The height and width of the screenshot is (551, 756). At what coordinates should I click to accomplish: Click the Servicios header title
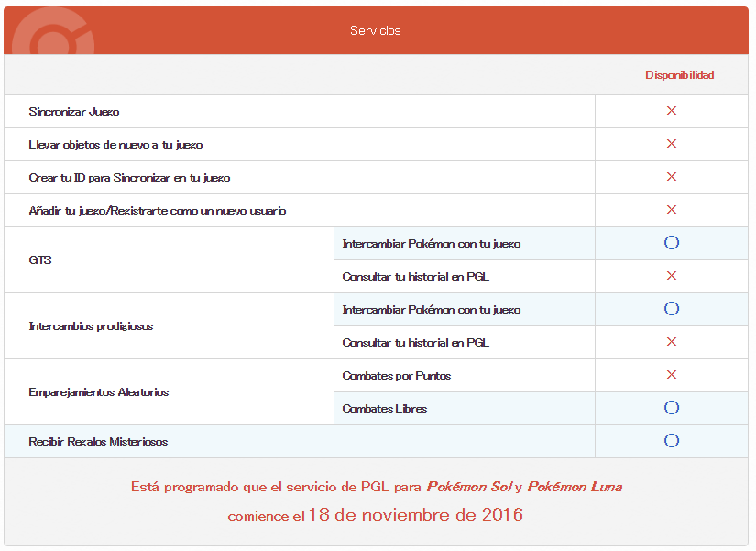point(376,30)
